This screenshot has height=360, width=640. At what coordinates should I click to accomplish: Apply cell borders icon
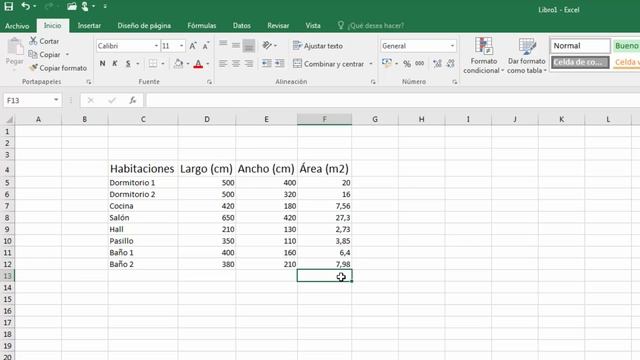153,63
